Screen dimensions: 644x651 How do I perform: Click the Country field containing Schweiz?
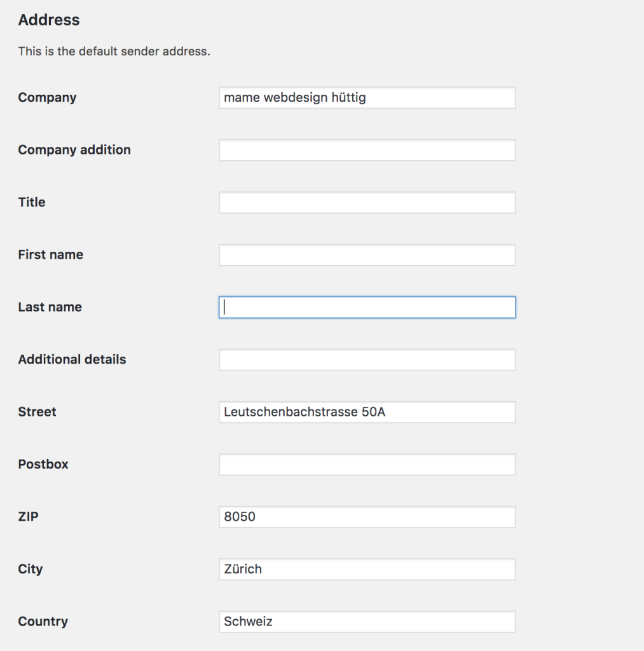[x=367, y=622]
